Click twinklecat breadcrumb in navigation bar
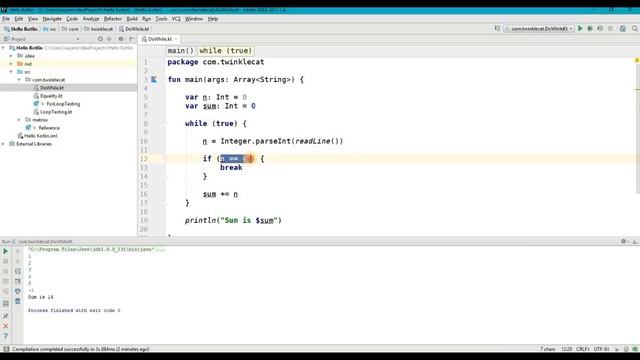 point(98,29)
